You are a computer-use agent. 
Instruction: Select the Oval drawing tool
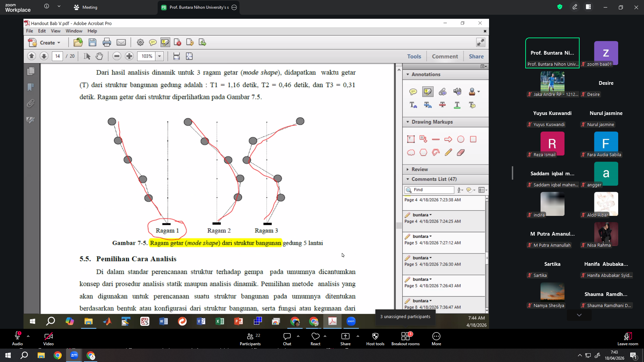[x=461, y=139]
